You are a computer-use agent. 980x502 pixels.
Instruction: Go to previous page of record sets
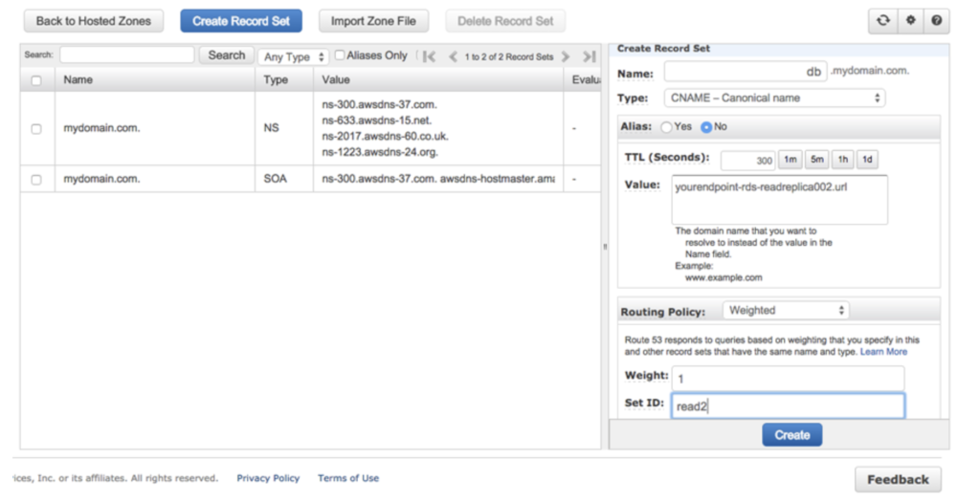point(453,56)
